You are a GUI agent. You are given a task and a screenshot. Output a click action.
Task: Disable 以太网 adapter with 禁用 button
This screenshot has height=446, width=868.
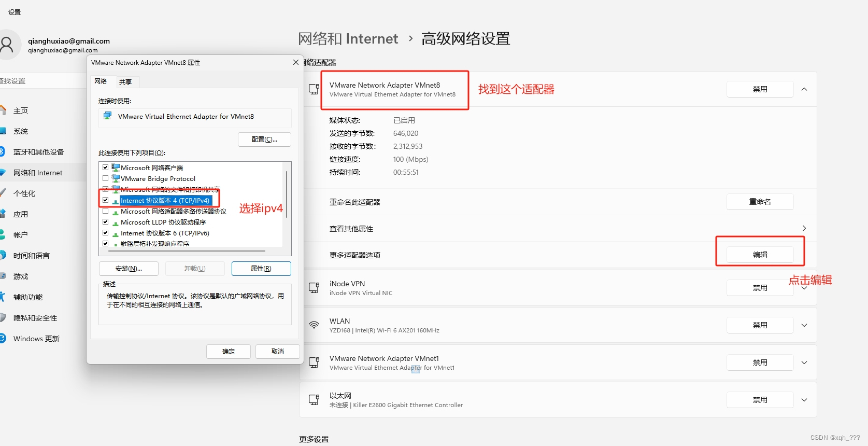point(760,400)
